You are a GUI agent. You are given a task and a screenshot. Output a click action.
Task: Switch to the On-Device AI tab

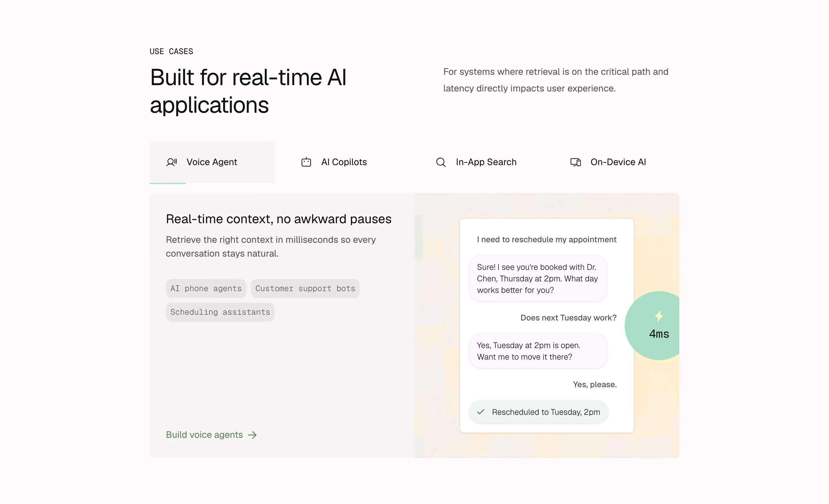pyautogui.click(x=616, y=163)
